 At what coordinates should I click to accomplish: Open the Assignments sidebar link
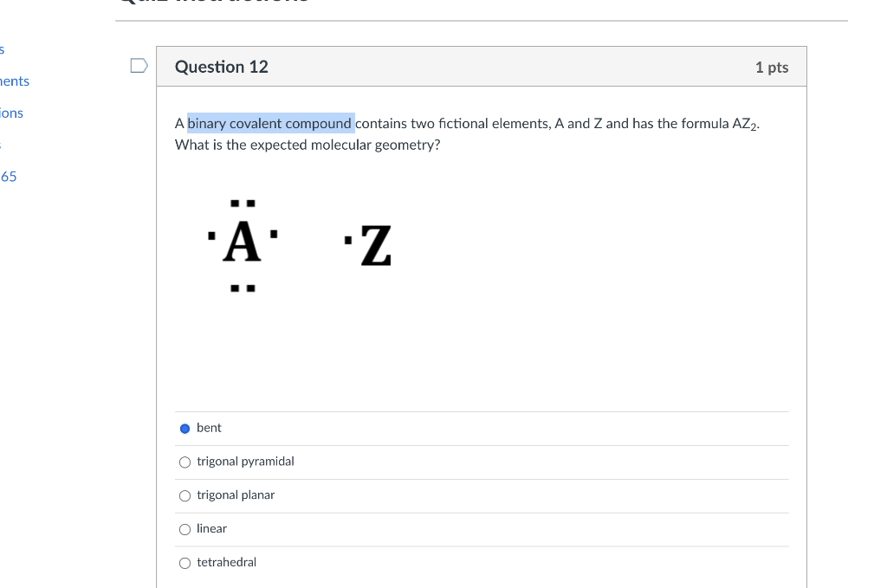13,81
